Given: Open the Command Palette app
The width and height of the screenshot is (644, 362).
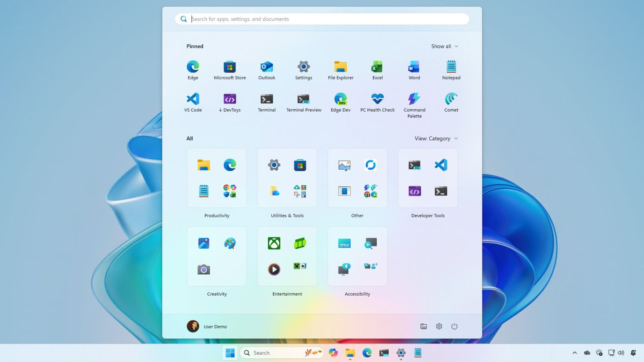Looking at the screenshot, I should (414, 100).
